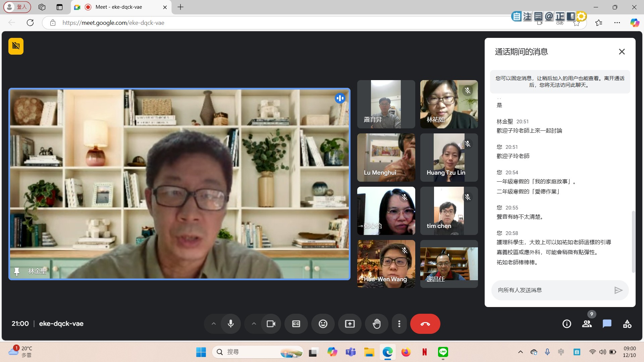Toggle the chat panel icon
The height and width of the screenshot is (362, 644).
607,324
